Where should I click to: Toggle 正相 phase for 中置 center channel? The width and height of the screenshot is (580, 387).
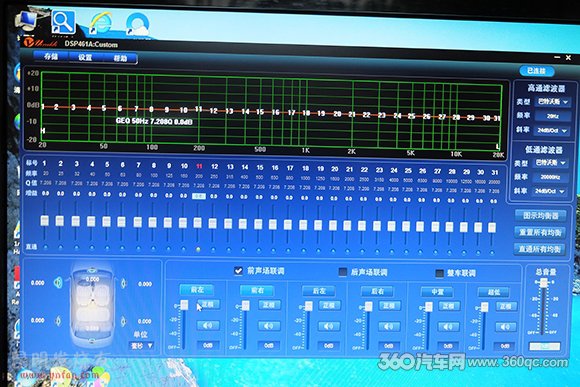[x=449, y=306]
